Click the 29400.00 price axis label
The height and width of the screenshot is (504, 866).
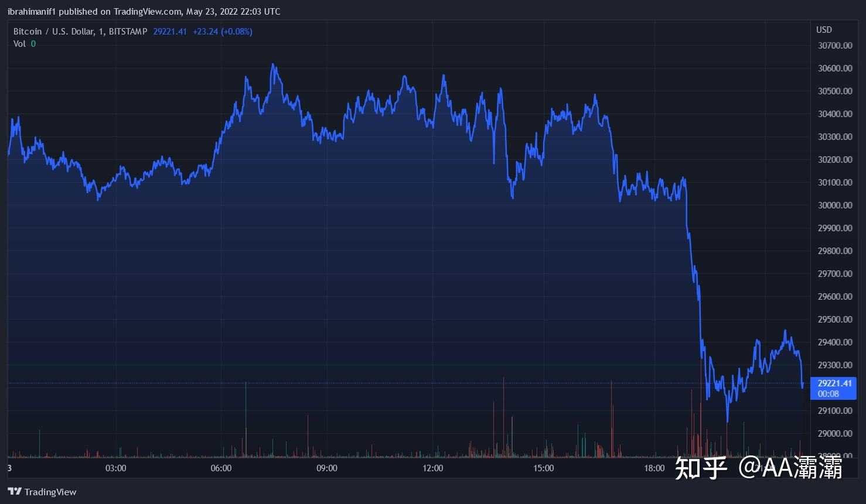pyautogui.click(x=835, y=342)
